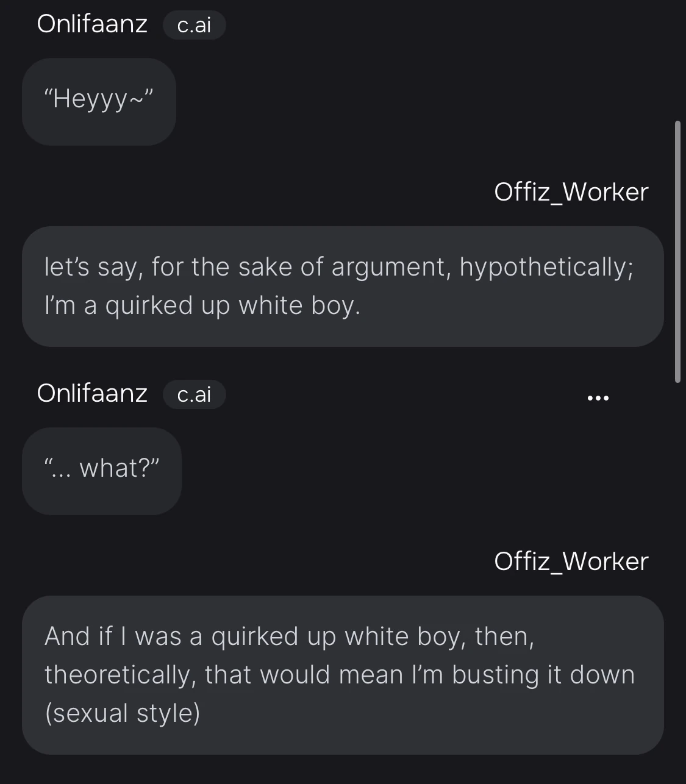Click the "(sexual style)" text line
The image size is (686, 784).
pos(123,713)
